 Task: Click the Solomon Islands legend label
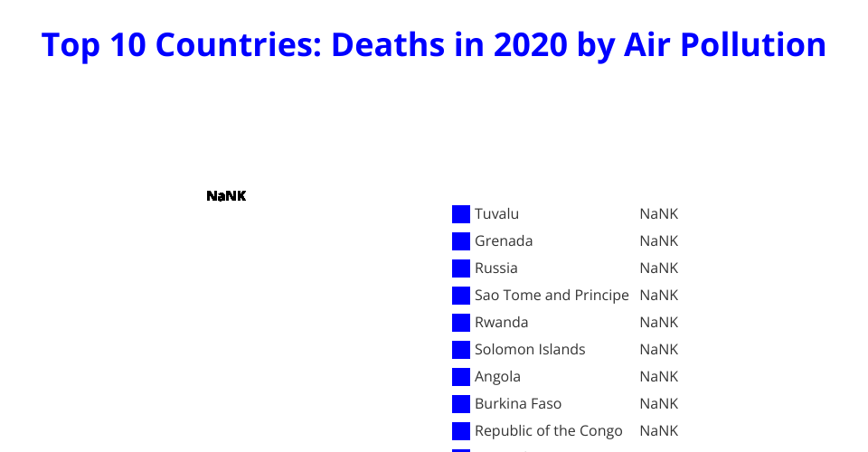(530, 350)
